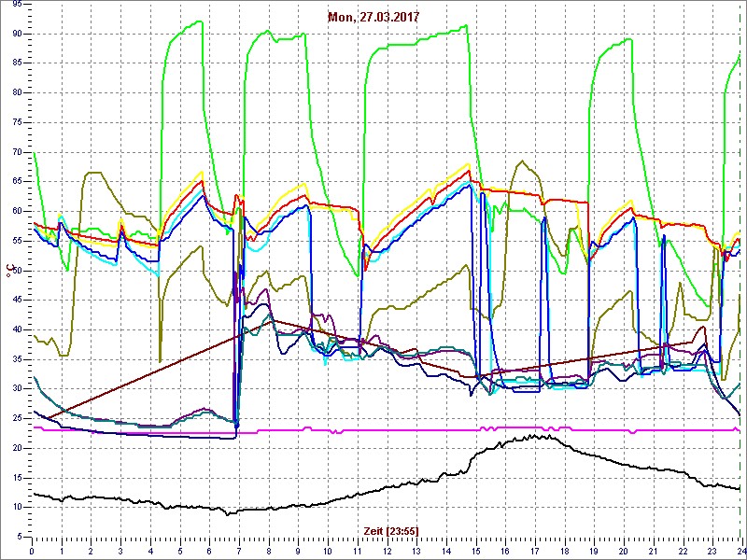Click the temperature axis label '25'
This screenshot has height=560, width=747.
[x=17, y=418]
